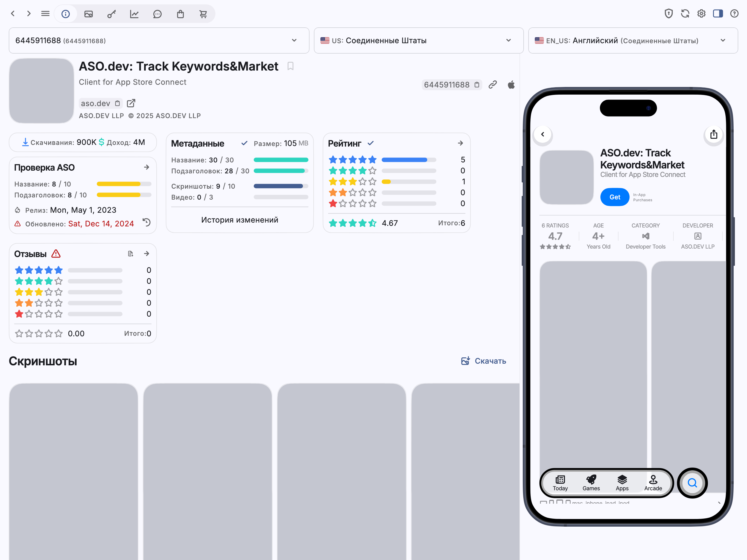Click История изменений button
Screen dimensions: 747x560
coord(240,220)
